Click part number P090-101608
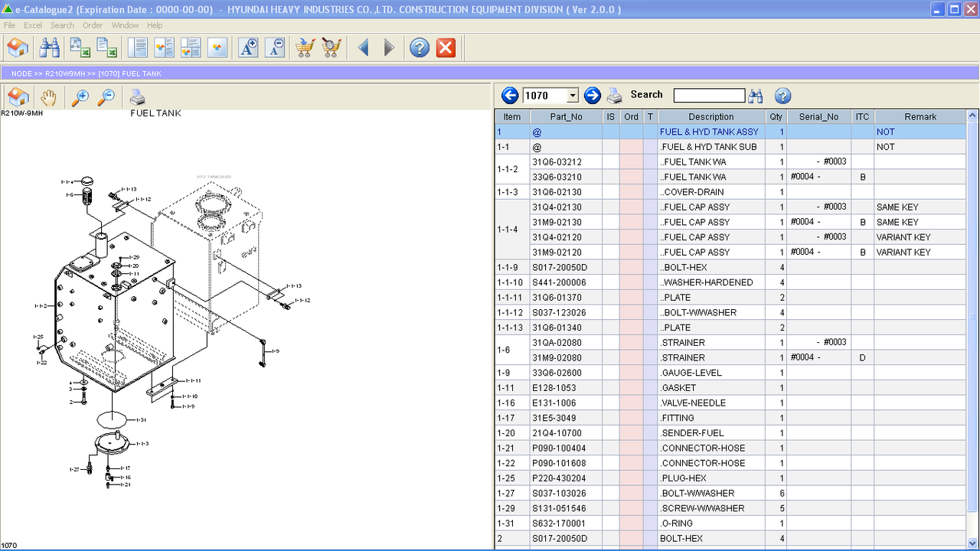The width and height of the screenshot is (980, 551). [x=559, y=463]
